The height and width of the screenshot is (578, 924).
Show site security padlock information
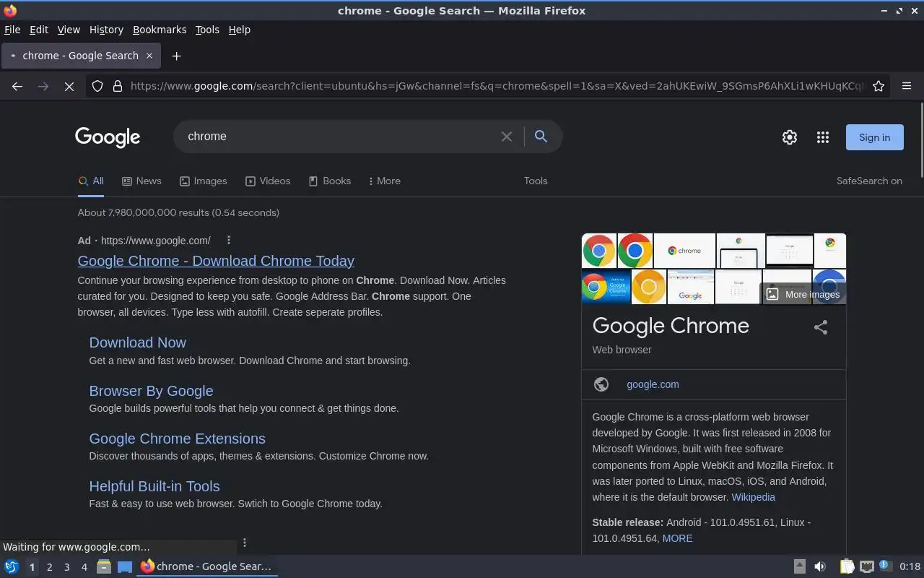click(x=118, y=86)
